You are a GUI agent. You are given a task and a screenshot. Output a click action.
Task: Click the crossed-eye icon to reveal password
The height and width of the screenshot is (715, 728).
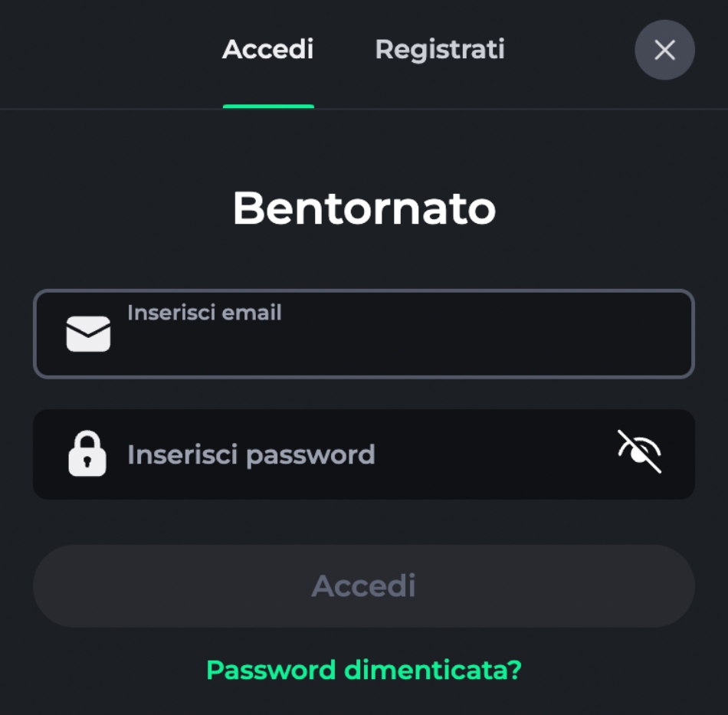[638, 454]
